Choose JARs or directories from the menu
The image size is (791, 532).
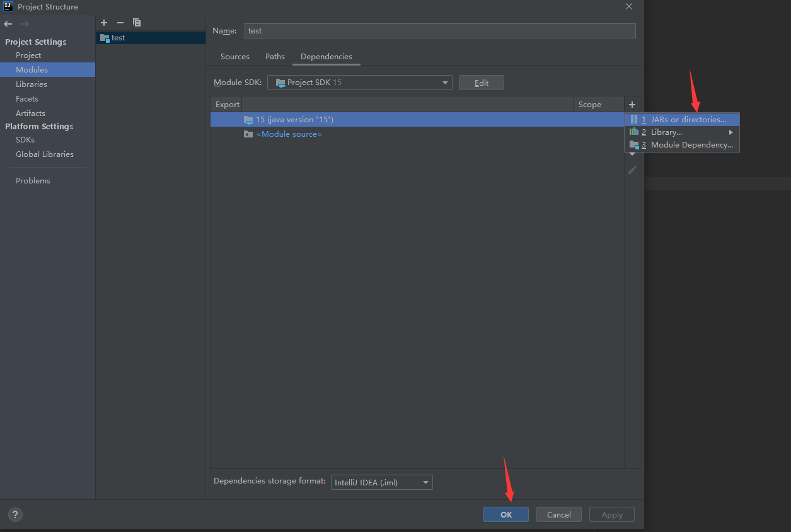(x=687, y=119)
